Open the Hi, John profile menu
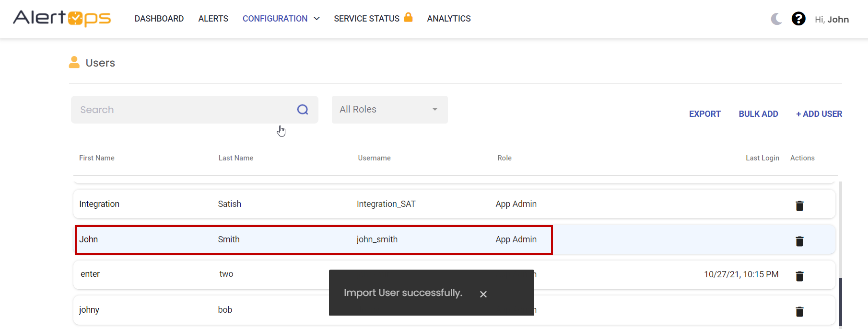868x329 pixels. pos(832,19)
